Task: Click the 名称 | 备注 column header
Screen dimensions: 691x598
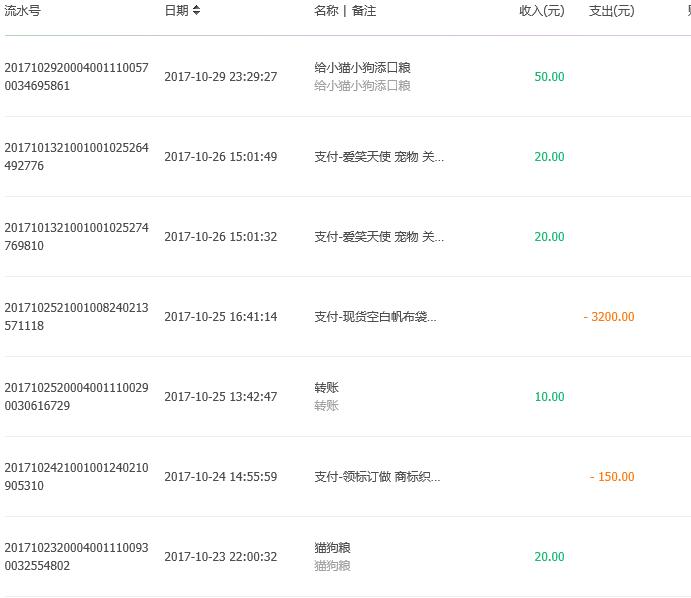Action: (x=345, y=10)
